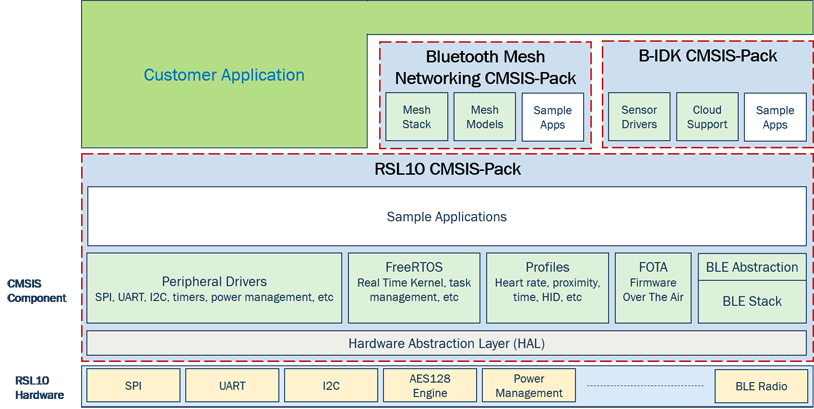Click the CMSIS Component label
This screenshot has height=409, width=814.
point(37,291)
